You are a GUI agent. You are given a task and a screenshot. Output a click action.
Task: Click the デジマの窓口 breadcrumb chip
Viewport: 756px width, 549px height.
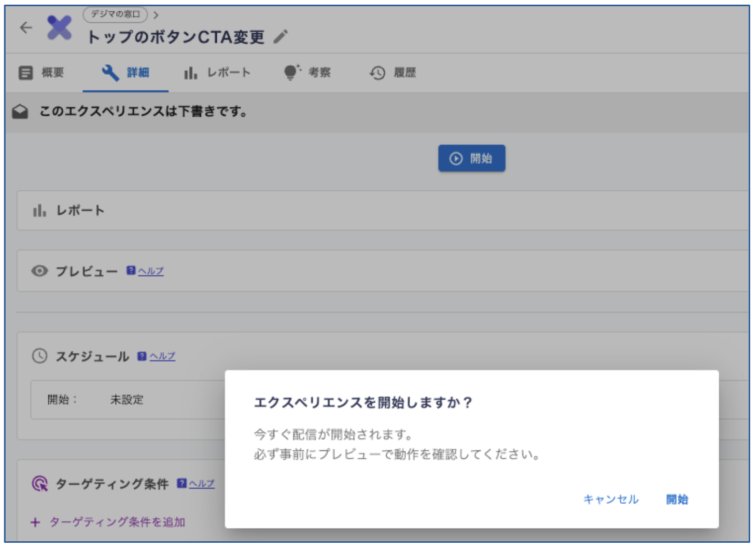115,15
